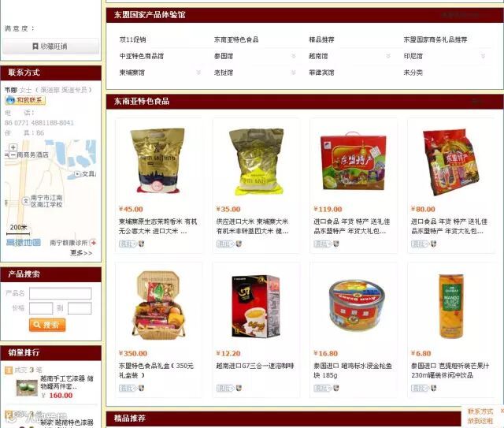Click the shield icon under mango juice product

[x=434, y=388]
